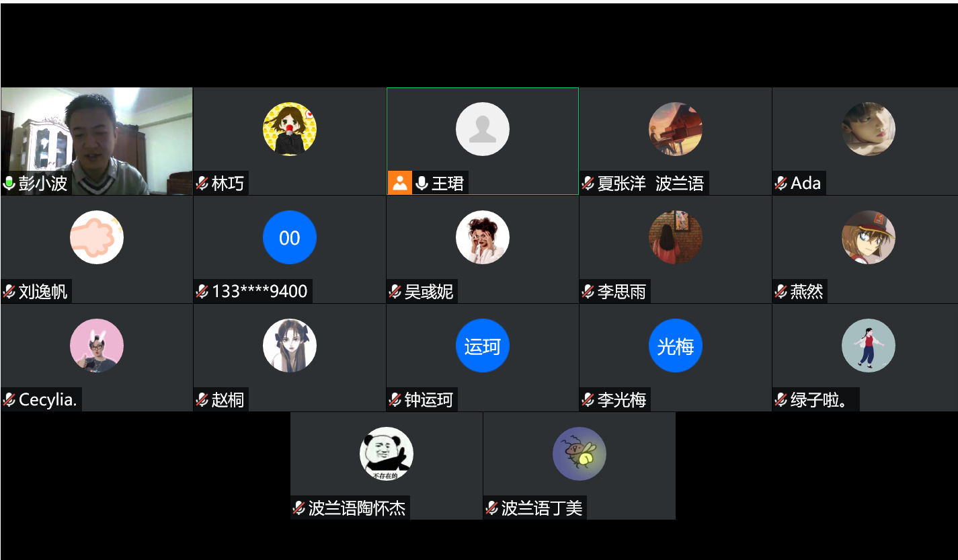Click the 绿子啦。 name label

point(817,400)
